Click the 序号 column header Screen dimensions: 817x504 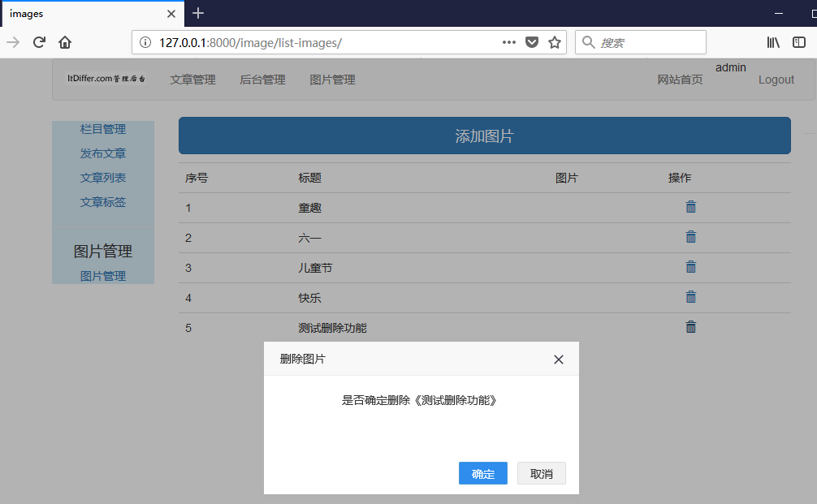(x=197, y=178)
